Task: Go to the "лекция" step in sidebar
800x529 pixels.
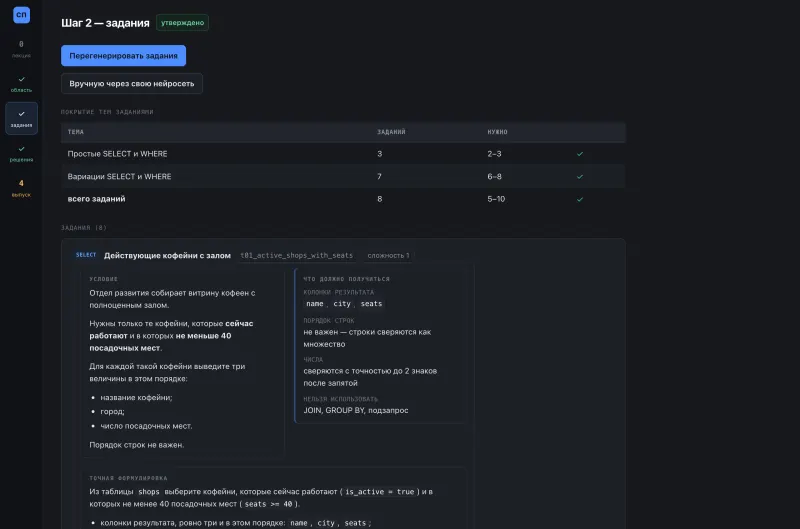Action: coord(21,49)
